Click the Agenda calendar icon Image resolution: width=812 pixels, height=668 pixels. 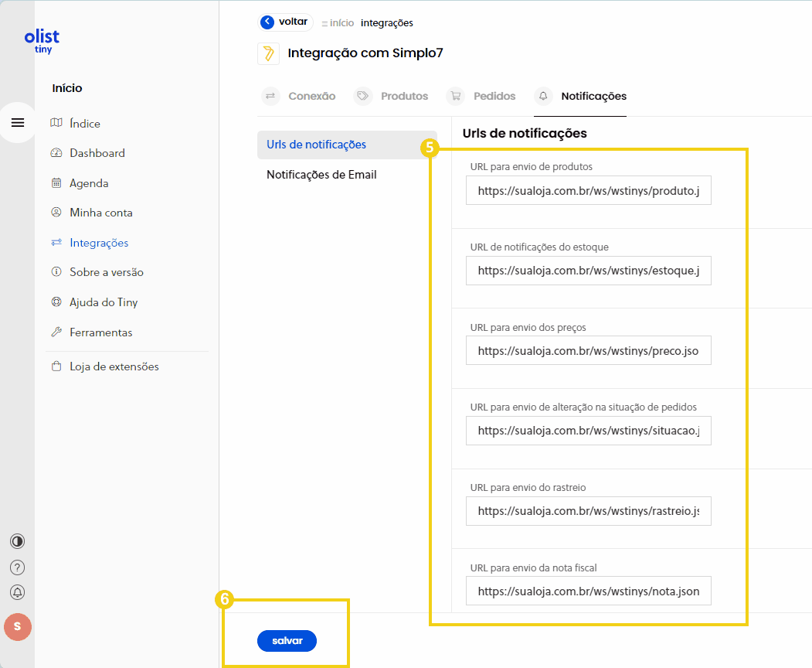pos(56,183)
